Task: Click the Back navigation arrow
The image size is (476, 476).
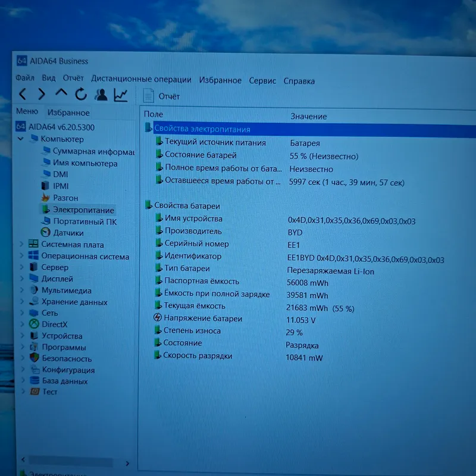Action: pos(23,94)
